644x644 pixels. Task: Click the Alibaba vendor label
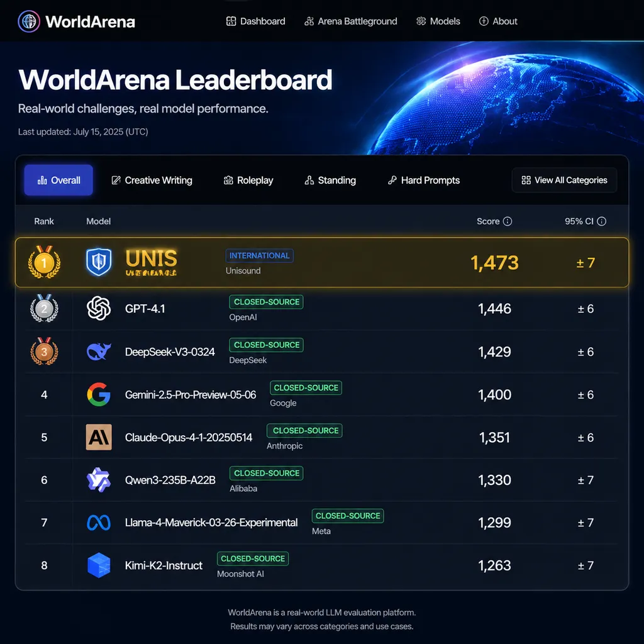243,488
